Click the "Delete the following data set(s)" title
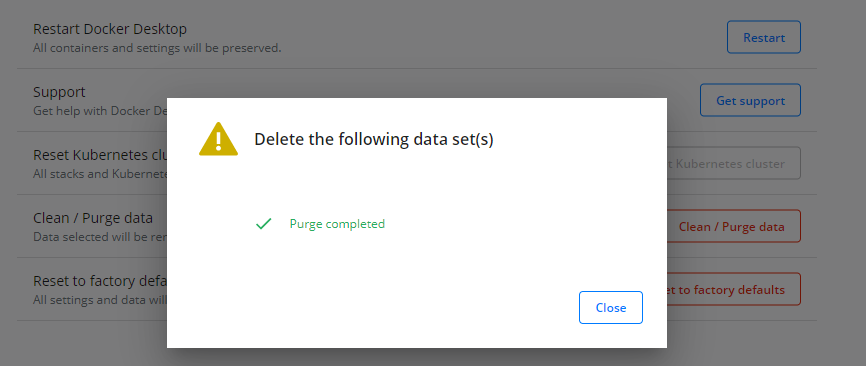The width and height of the screenshot is (866, 366). pyautogui.click(x=373, y=140)
